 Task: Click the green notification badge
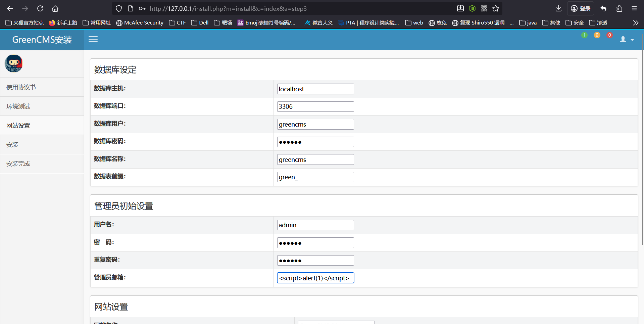point(584,35)
